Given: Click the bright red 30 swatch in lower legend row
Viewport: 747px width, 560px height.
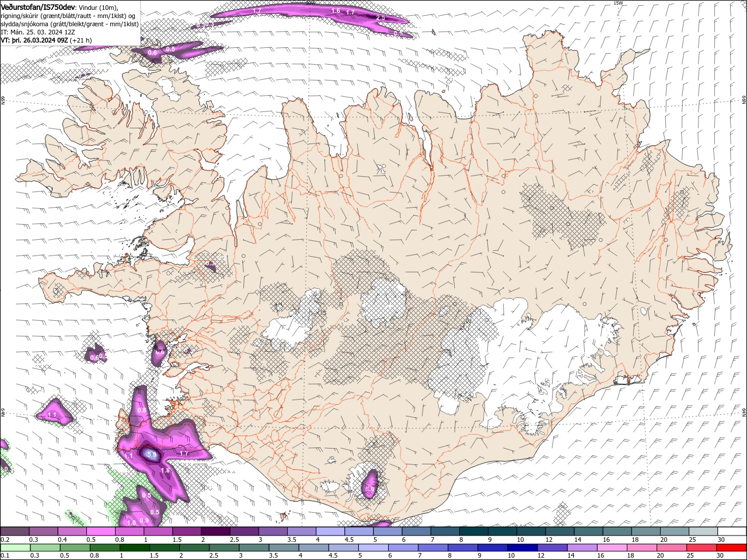Looking at the screenshot, I should pos(732,548).
